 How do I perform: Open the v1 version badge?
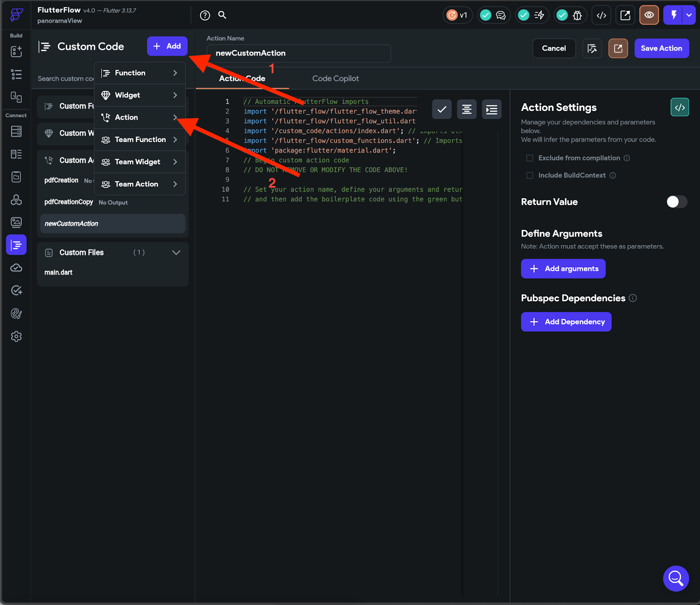click(457, 15)
